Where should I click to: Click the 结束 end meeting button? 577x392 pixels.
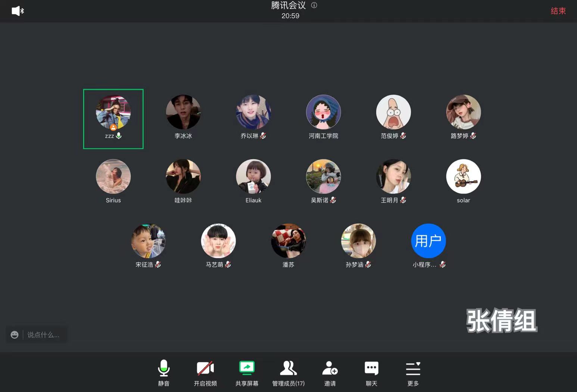(558, 11)
